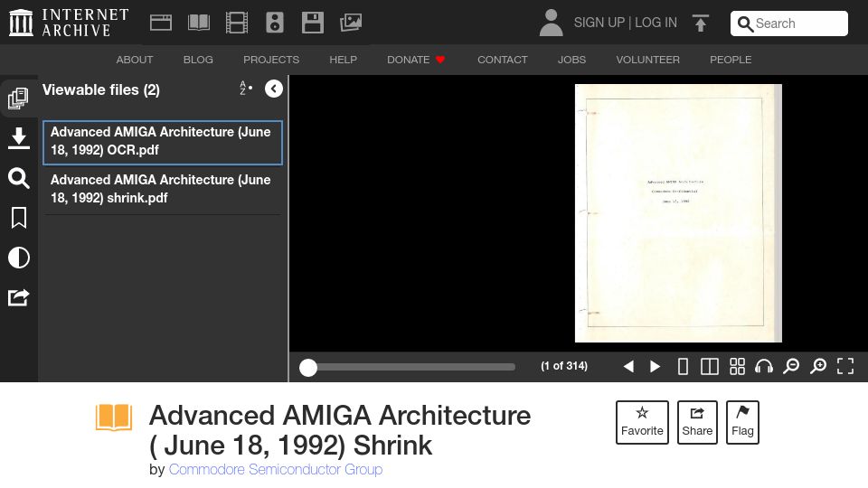Open the ABOUT menu item
868x488 pixels.
pyautogui.click(x=135, y=60)
